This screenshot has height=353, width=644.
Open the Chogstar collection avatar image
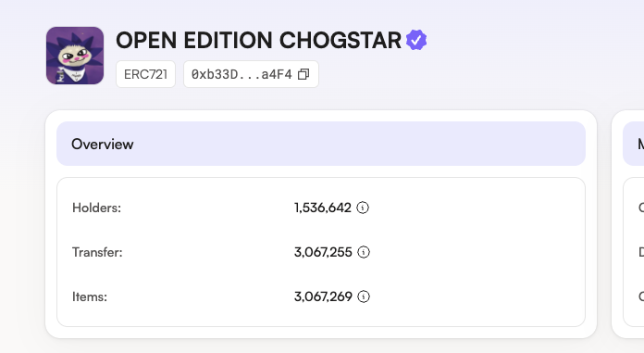[75, 56]
